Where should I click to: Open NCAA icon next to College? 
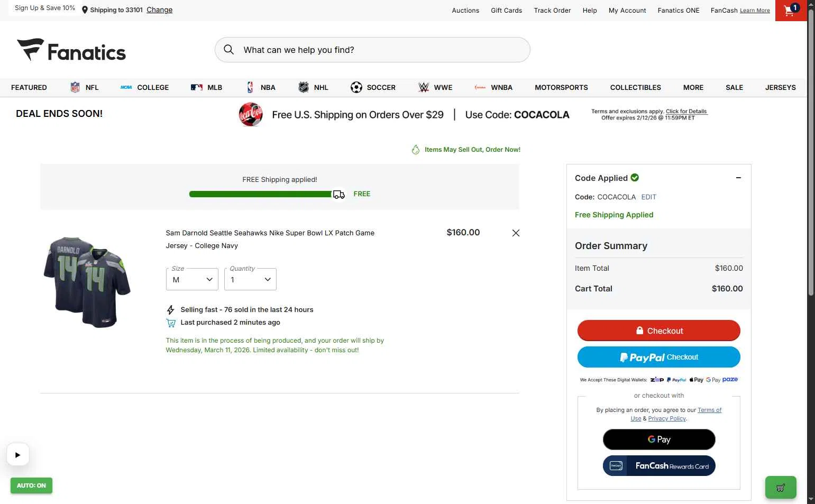(126, 87)
